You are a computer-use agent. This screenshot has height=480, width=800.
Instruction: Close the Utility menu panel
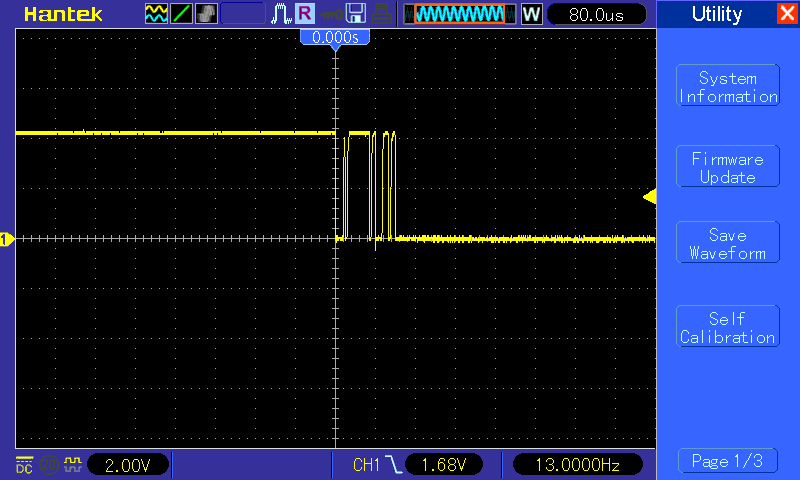click(x=787, y=13)
